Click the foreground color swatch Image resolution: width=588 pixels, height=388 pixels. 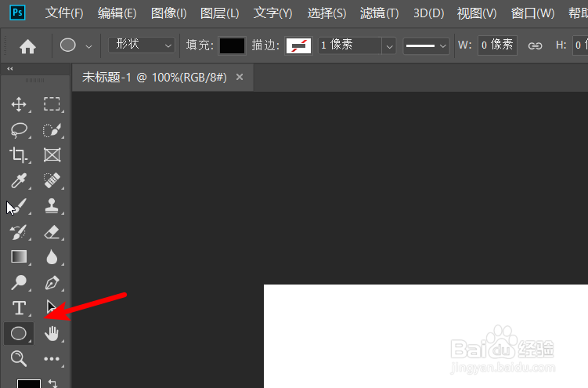click(29, 383)
